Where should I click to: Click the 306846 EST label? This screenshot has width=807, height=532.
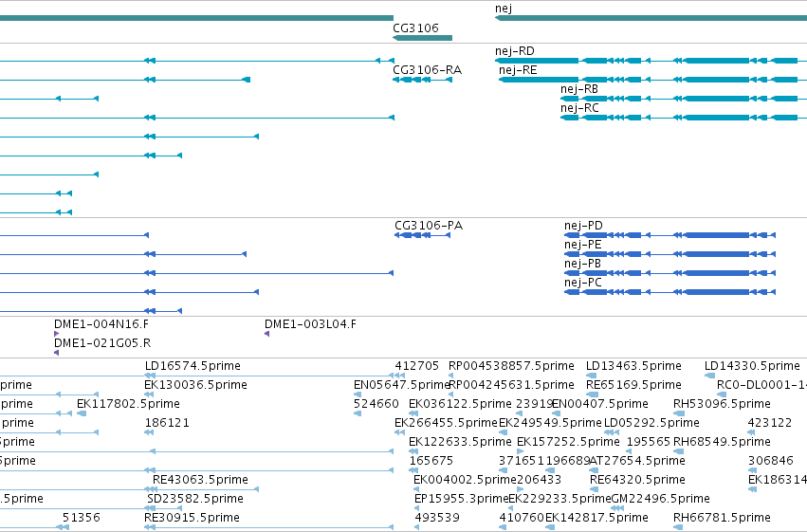pos(770,461)
